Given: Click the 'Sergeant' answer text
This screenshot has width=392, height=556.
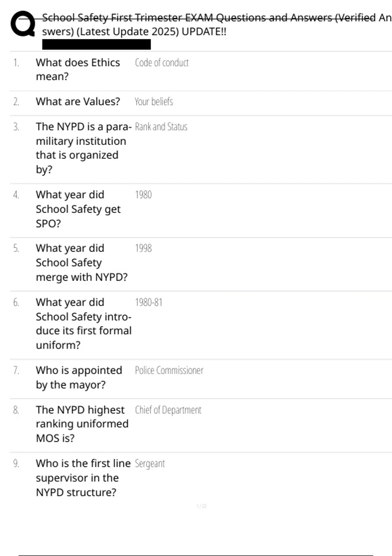Looking at the screenshot, I should coord(150,463).
